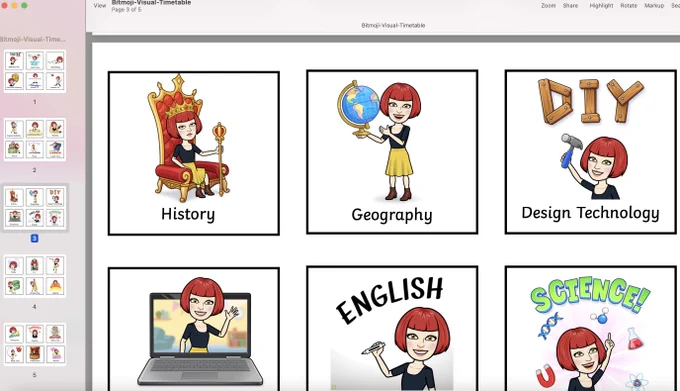The width and height of the screenshot is (680, 391).
Task: Click the blue page 3 number badge
Action: (34, 238)
